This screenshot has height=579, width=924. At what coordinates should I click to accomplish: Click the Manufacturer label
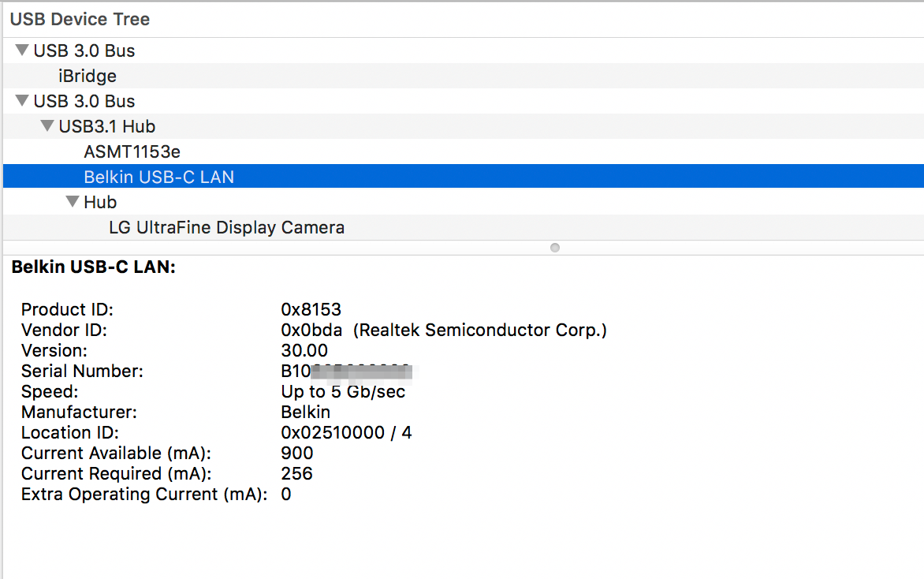79,412
